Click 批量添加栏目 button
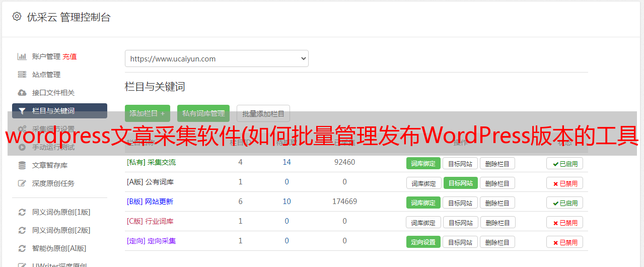This screenshot has width=644, height=267. click(x=263, y=113)
